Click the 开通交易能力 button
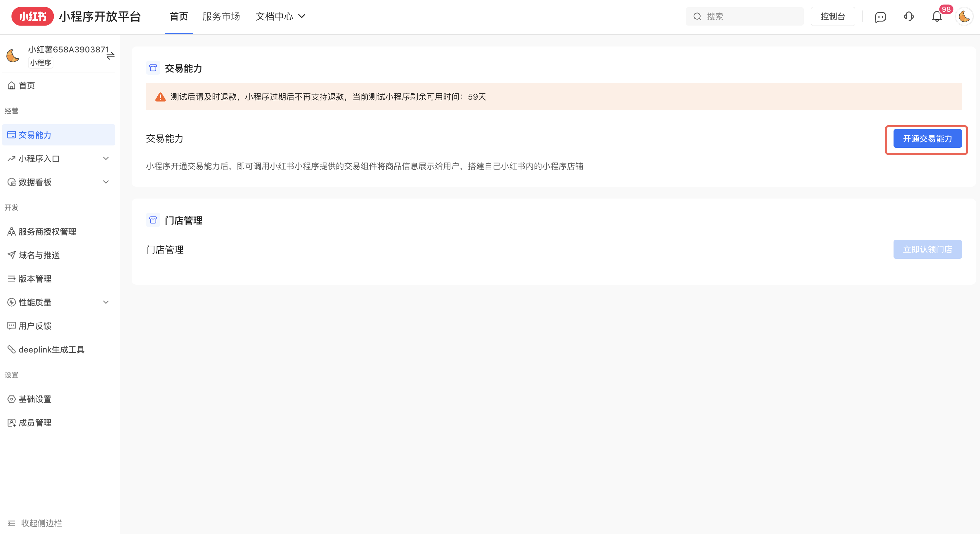 click(927, 139)
